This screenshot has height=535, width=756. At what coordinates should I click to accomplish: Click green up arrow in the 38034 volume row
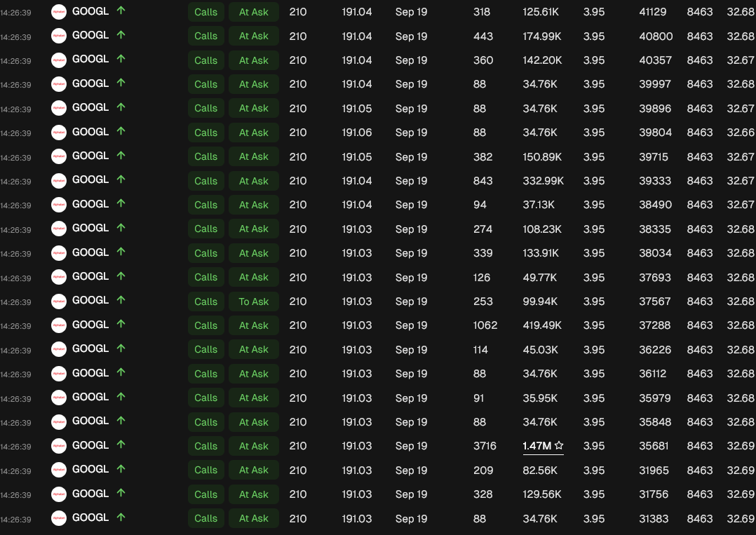click(x=121, y=252)
